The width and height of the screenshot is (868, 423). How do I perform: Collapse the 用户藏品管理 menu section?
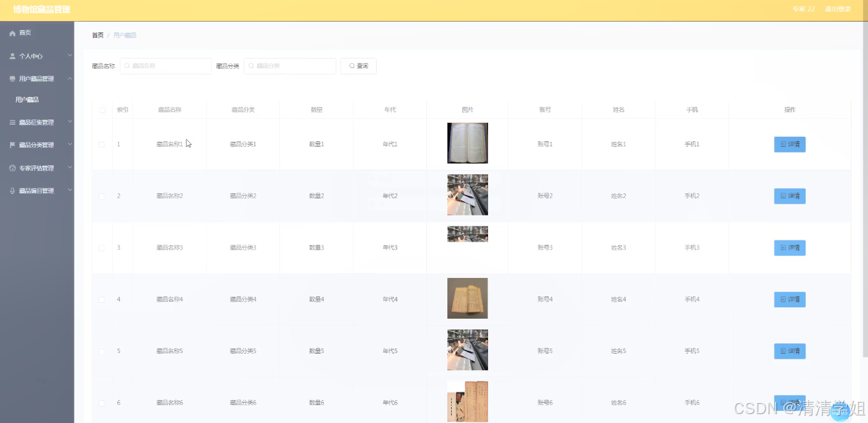click(x=69, y=78)
